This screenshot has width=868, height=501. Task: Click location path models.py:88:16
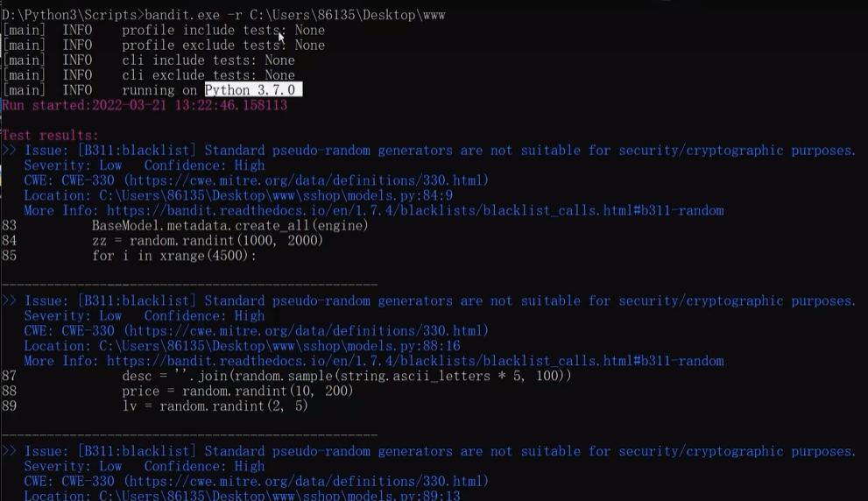(x=279, y=346)
